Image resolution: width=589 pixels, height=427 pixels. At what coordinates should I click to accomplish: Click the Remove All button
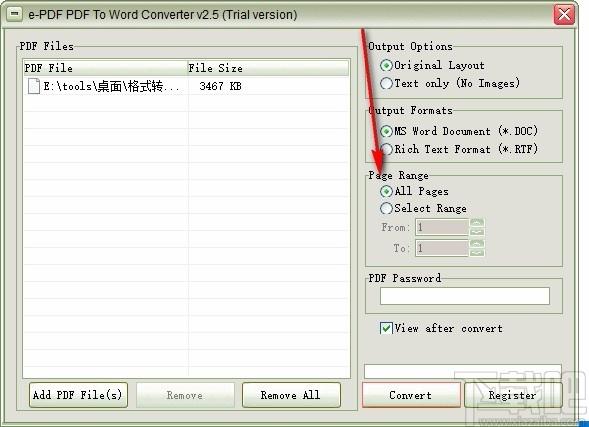click(291, 395)
